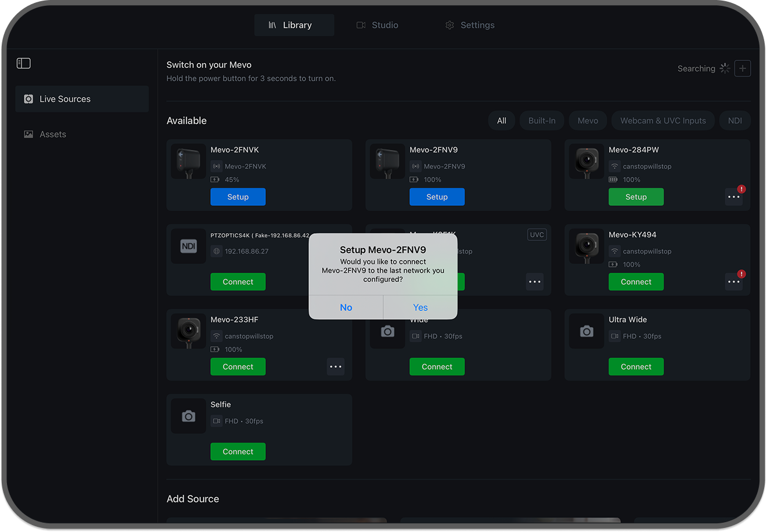Screen dimensions: 767x532
Task: Click Setup for Mevo-2FNV9 card
Action: [437, 197]
